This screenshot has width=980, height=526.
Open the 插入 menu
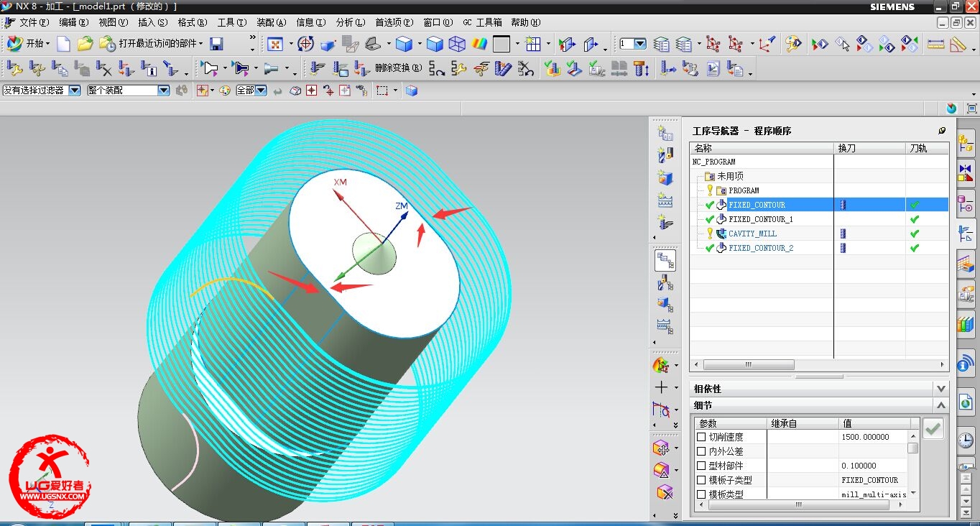pyautogui.click(x=152, y=22)
